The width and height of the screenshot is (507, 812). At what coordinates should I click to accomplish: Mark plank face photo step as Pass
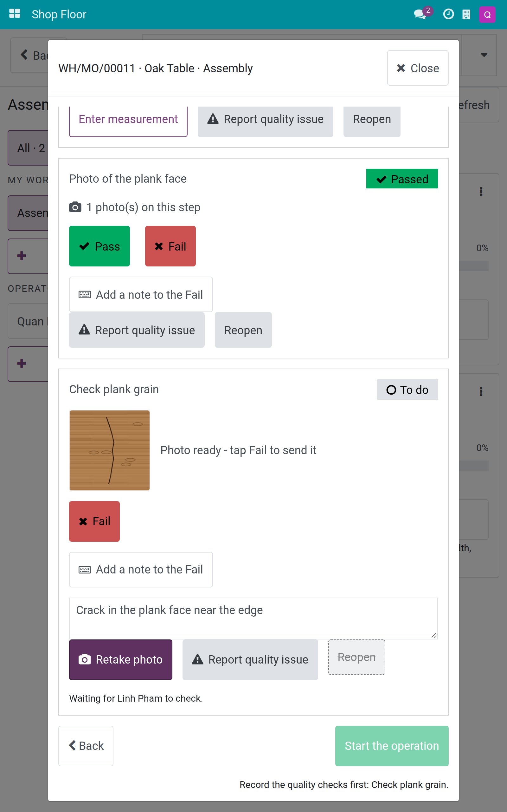coord(99,246)
